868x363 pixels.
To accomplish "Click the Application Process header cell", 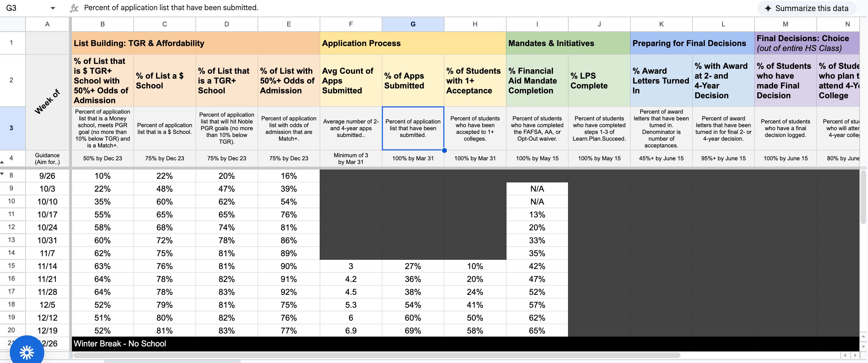I will click(413, 43).
